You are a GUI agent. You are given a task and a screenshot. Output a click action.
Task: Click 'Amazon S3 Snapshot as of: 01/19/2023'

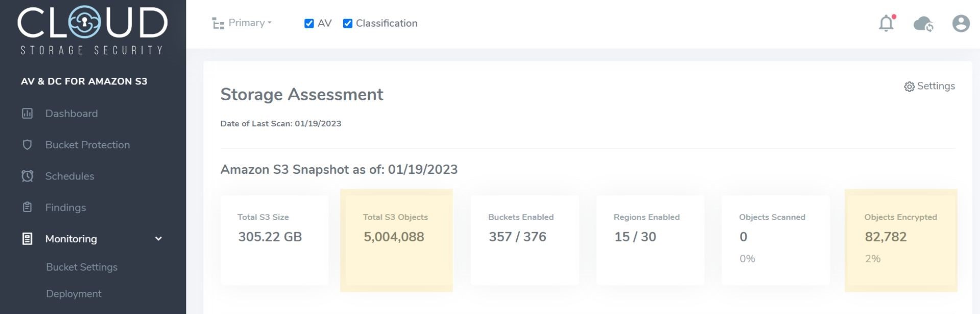(x=339, y=169)
